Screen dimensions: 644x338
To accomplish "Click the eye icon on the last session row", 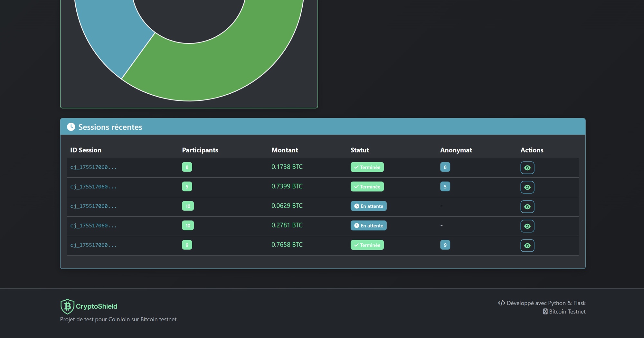I will (527, 245).
